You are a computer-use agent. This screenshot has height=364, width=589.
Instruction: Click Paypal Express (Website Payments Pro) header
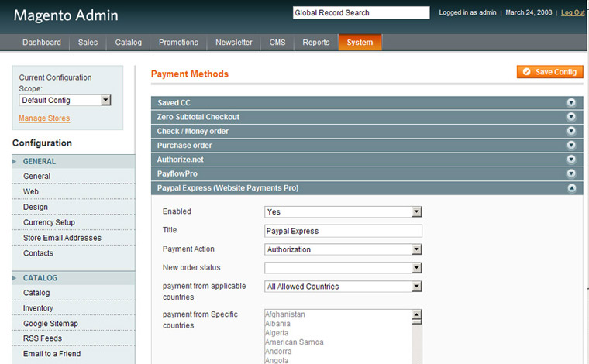pos(367,188)
